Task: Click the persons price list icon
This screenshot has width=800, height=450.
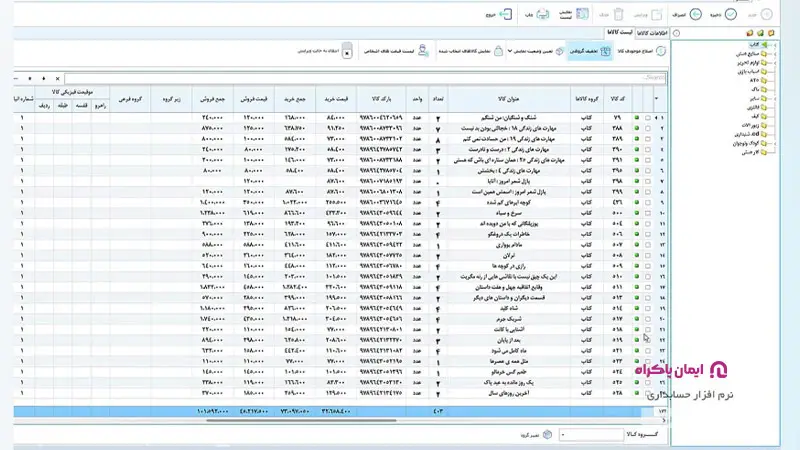Action: coord(423,51)
